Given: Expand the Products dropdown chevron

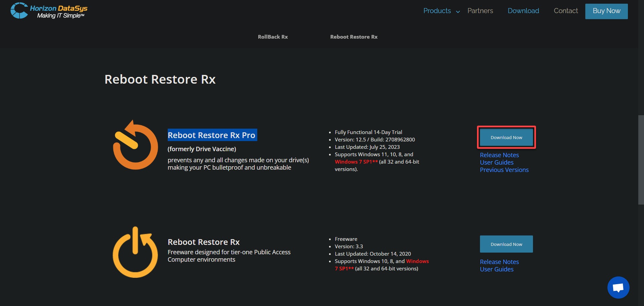Looking at the screenshot, I should tap(458, 12).
